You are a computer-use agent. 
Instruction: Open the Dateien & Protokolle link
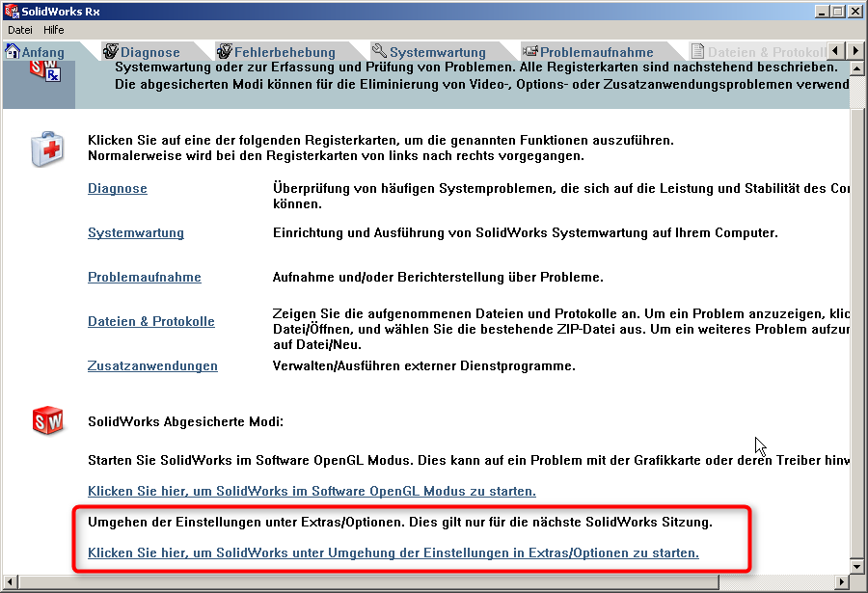(x=151, y=322)
